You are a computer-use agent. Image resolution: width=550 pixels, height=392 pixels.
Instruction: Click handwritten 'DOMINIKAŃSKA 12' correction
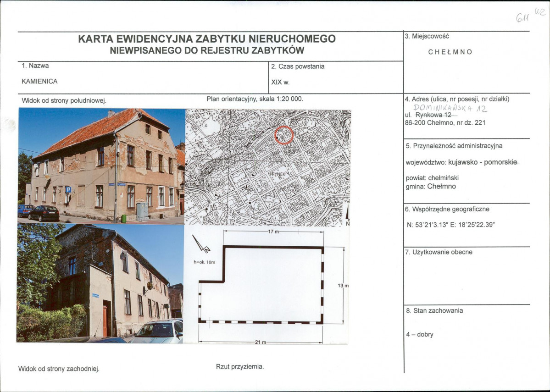click(x=450, y=108)
